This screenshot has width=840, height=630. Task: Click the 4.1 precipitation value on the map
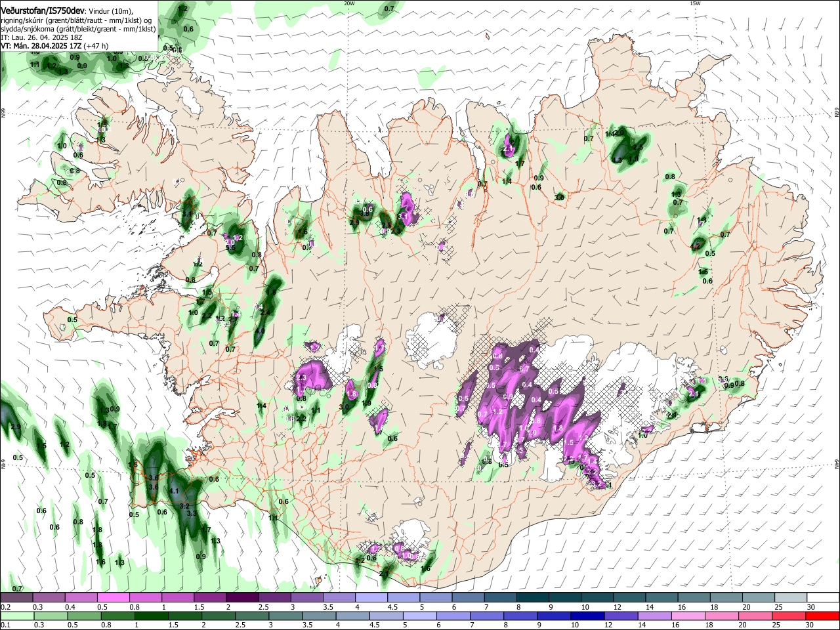[174, 491]
